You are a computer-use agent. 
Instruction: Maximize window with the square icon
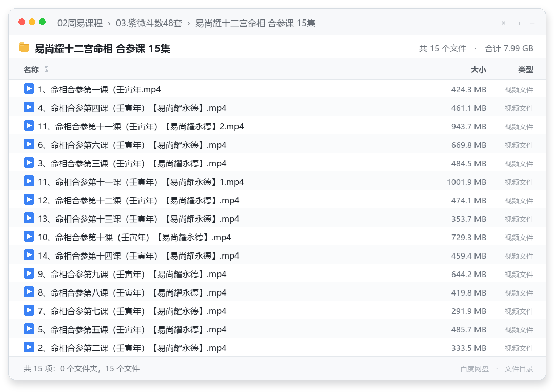pos(518,23)
